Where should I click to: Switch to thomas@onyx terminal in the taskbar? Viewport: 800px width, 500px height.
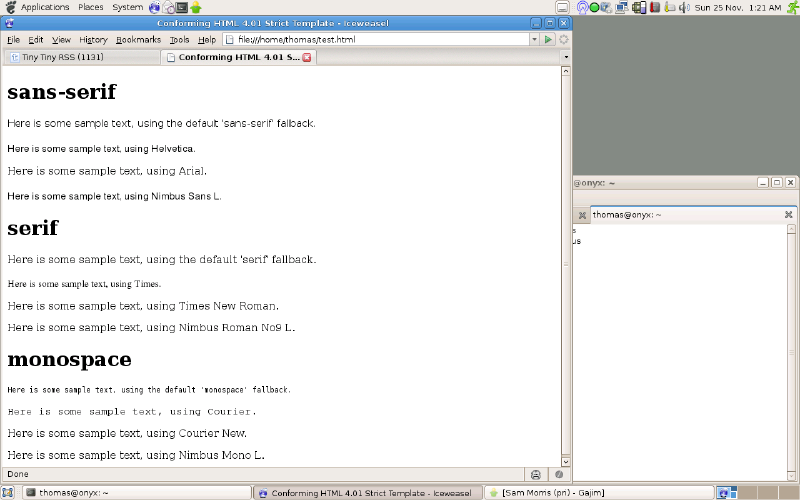(x=137, y=493)
